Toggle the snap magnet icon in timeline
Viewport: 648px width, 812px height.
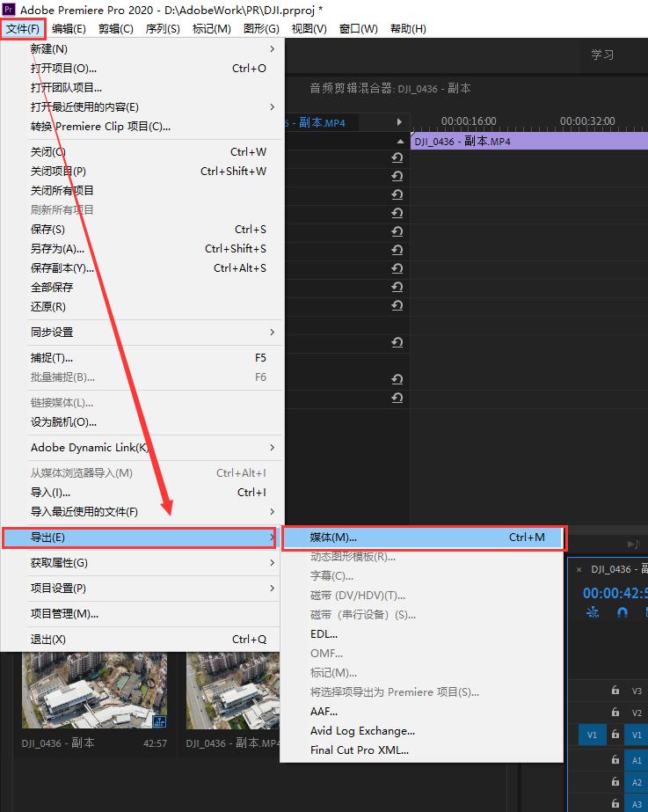click(623, 612)
